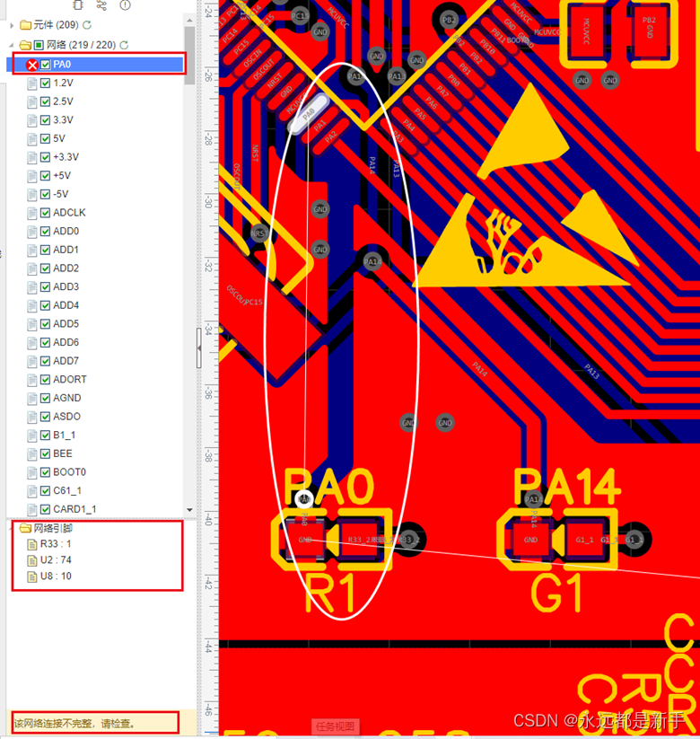Click the G1 silkscreen designator

[x=556, y=594]
